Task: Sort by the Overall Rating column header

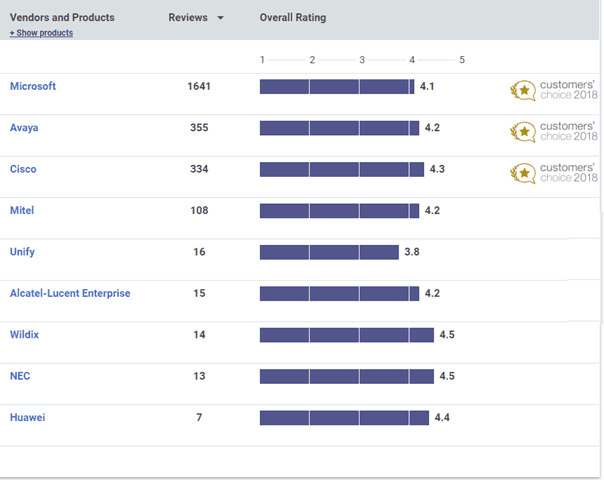Action: 292,18
